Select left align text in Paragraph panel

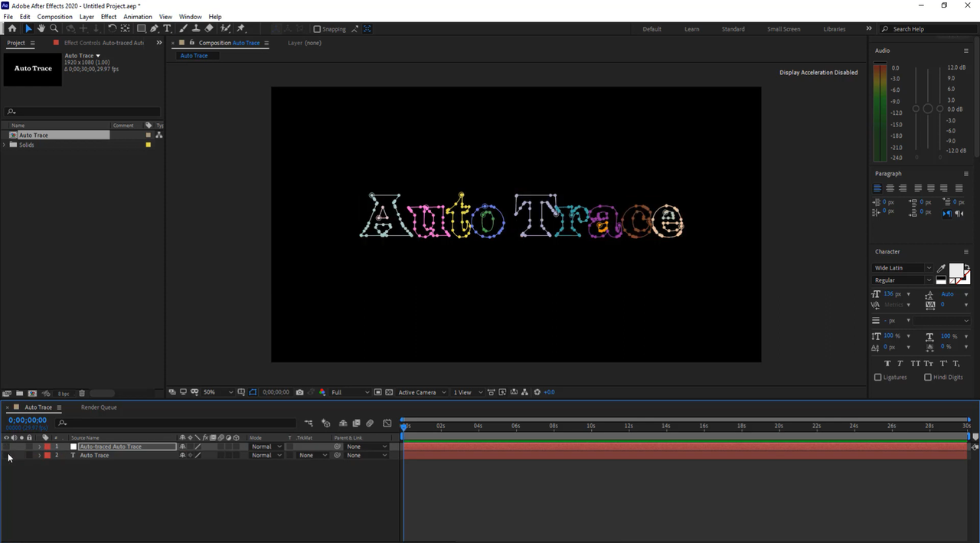(x=877, y=188)
